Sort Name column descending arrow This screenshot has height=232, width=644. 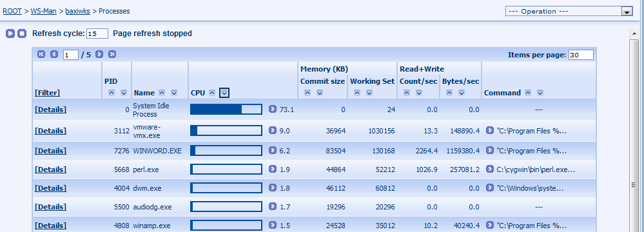coord(174,93)
